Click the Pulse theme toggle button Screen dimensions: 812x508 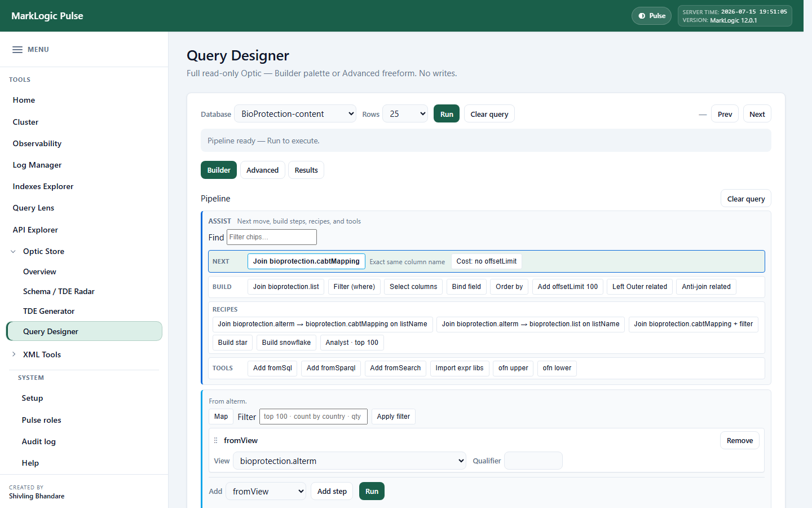(651, 16)
